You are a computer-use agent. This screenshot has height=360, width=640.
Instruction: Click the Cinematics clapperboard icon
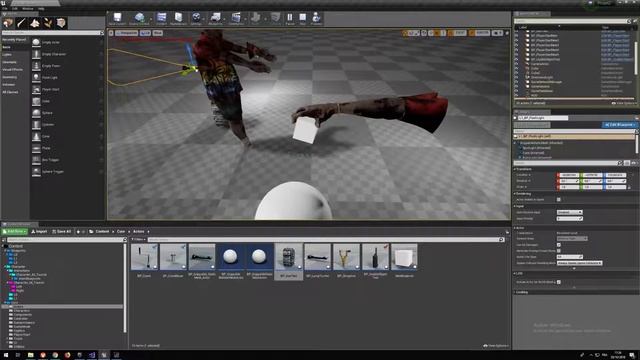tap(236, 18)
